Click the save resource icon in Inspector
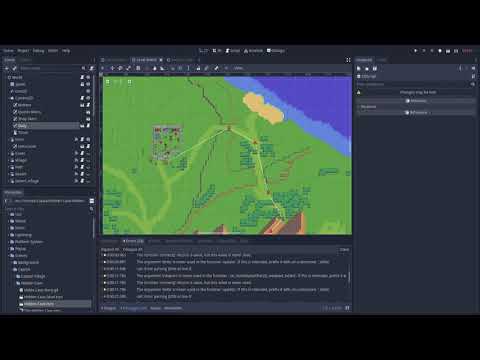 point(375,68)
